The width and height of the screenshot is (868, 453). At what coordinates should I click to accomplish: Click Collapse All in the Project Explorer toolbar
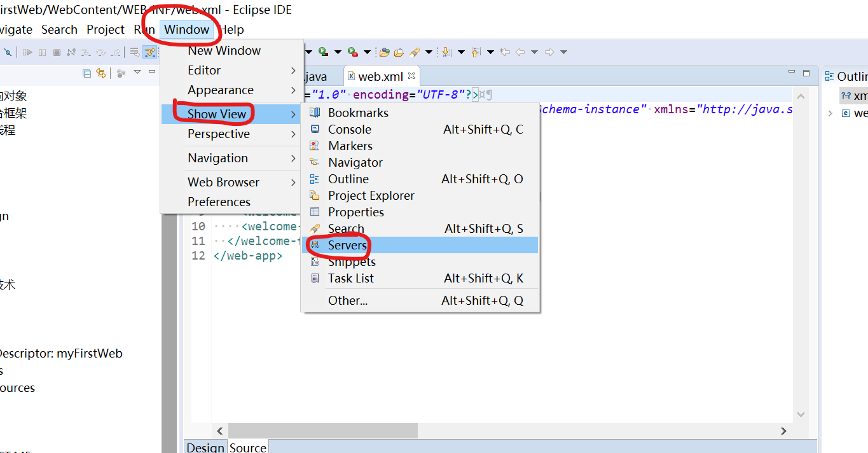click(86, 73)
